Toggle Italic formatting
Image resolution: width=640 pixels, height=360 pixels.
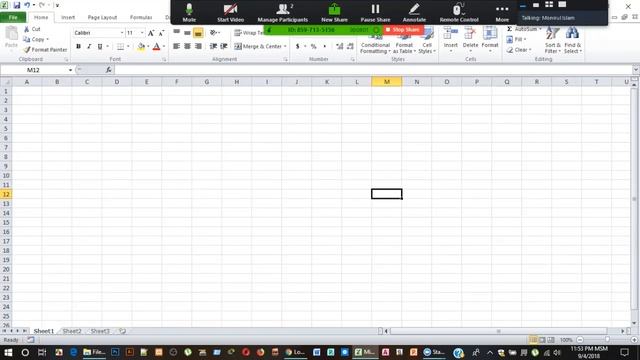[89, 47]
